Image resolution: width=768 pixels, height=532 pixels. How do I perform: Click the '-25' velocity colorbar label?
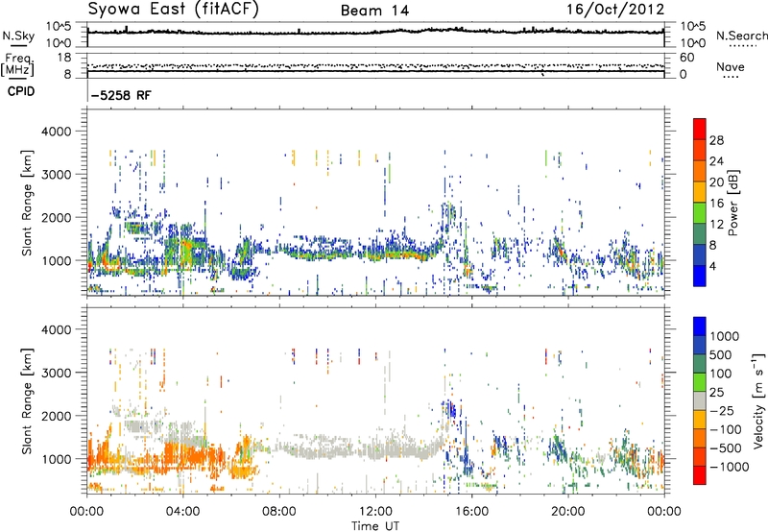[x=722, y=411]
